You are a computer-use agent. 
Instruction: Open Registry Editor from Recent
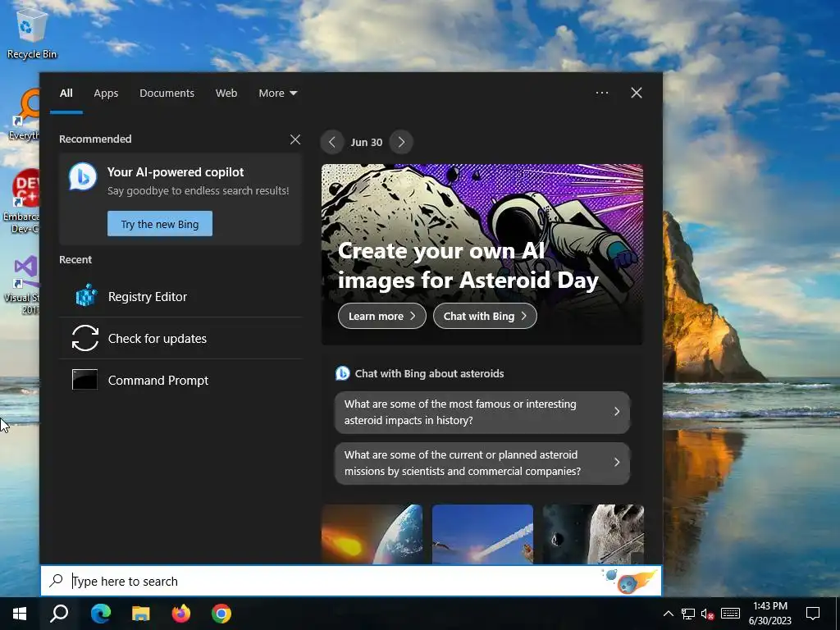[x=181, y=296]
